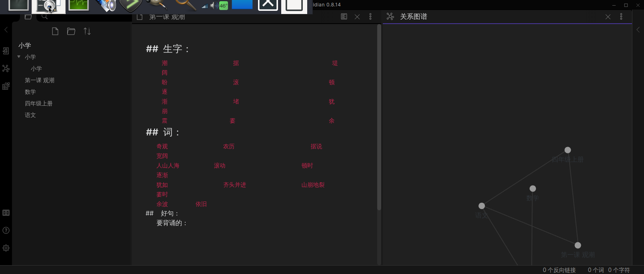Click the volume speaker tray icon
The height and width of the screenshot is (274, 644).
pos(214,6)
